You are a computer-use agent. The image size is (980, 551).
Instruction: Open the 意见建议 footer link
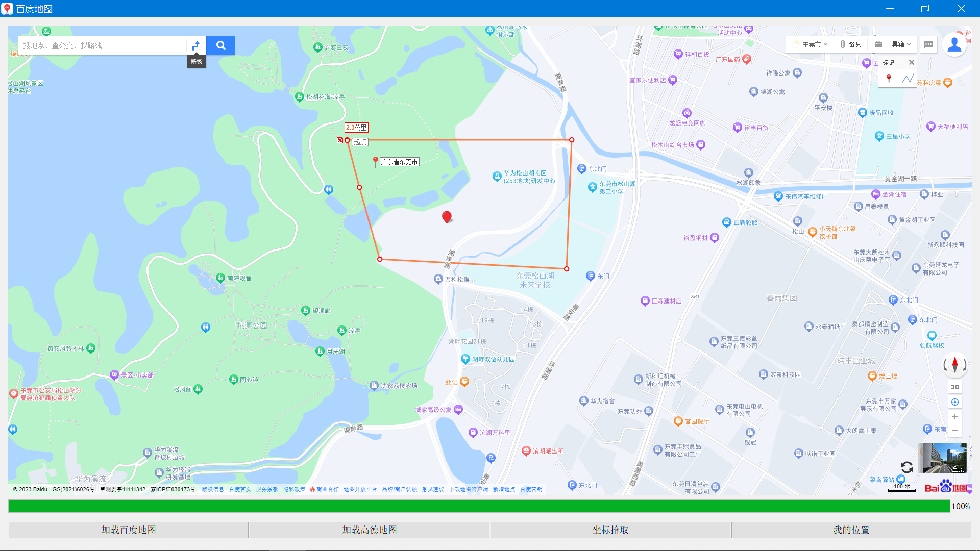tap(433, 489)
